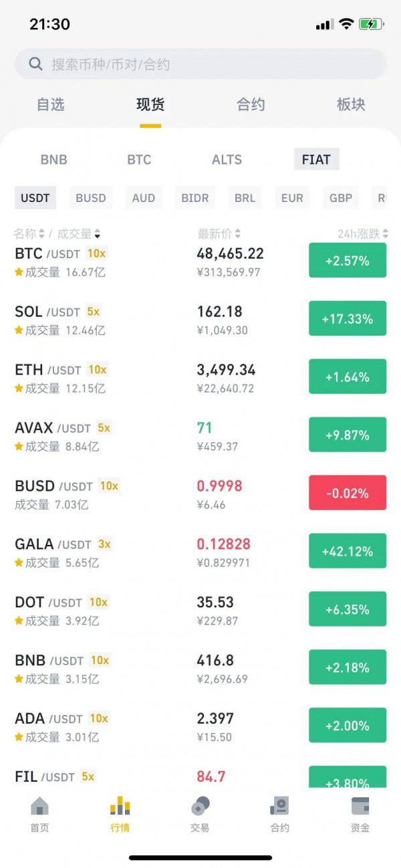
Task: Toggle favorite star for BTC/USDT
Action: (x=19, y=272)
